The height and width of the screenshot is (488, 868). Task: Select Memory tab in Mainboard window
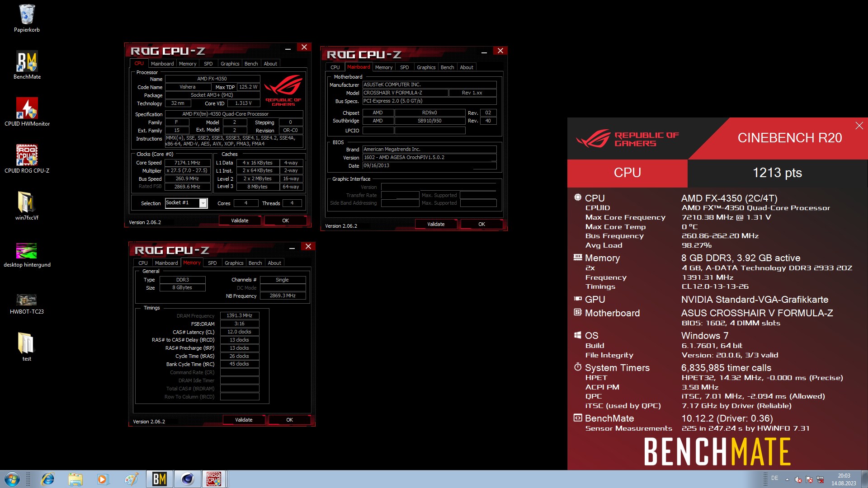(x=384, y=67)
